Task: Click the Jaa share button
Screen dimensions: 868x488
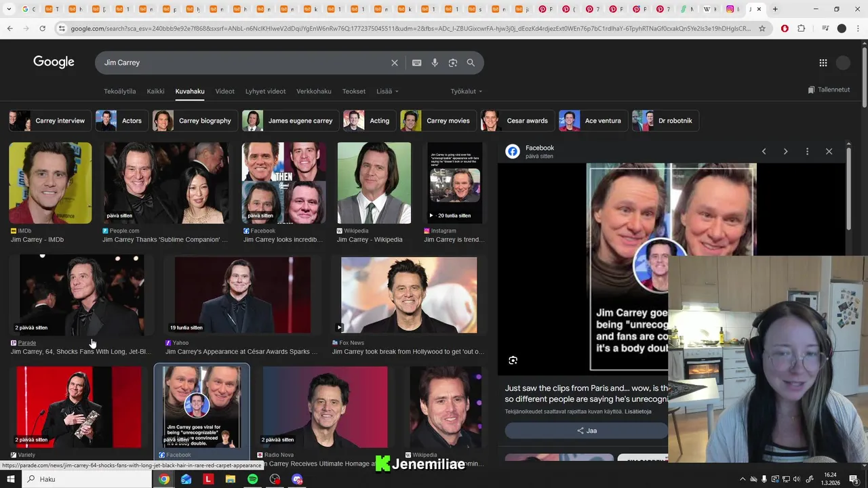Action: tap(587, 430)
